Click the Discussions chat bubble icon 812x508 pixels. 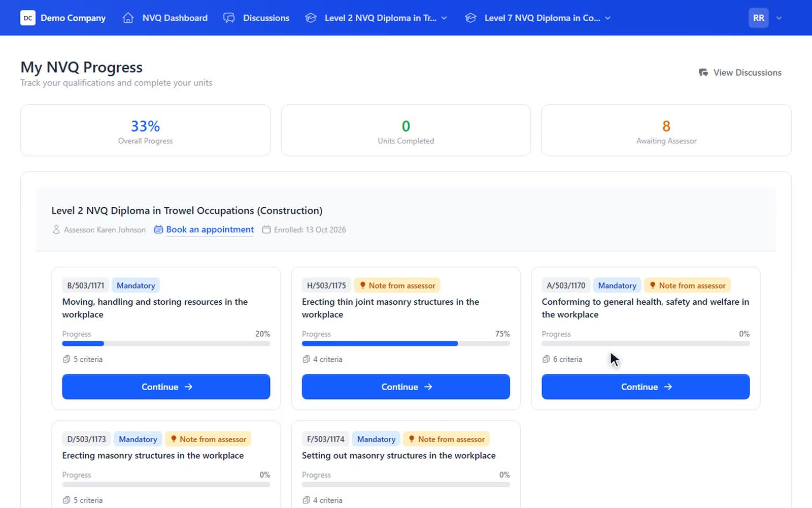tap(229, 18)
